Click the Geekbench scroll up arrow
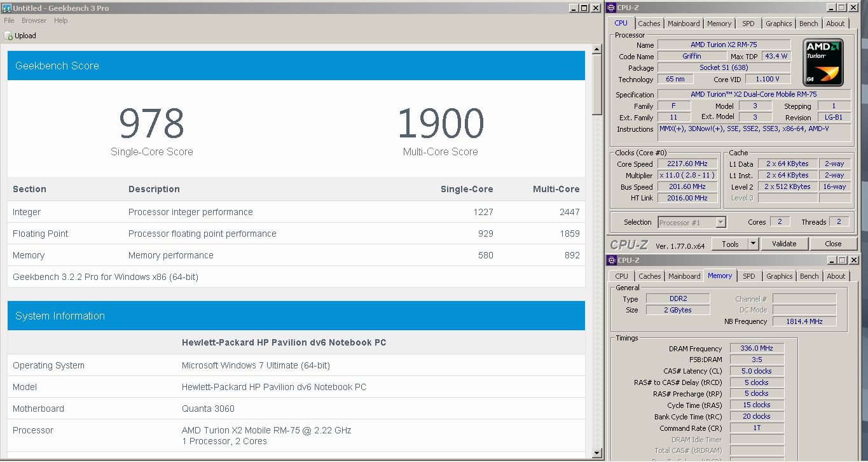The image size is (868, 462). (x=597, y=49)
